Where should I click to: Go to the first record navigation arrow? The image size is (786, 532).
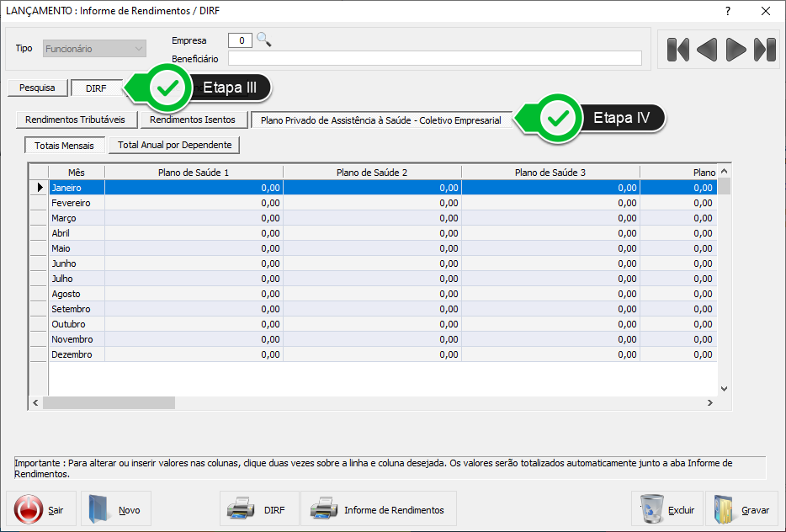pos(677,50)
